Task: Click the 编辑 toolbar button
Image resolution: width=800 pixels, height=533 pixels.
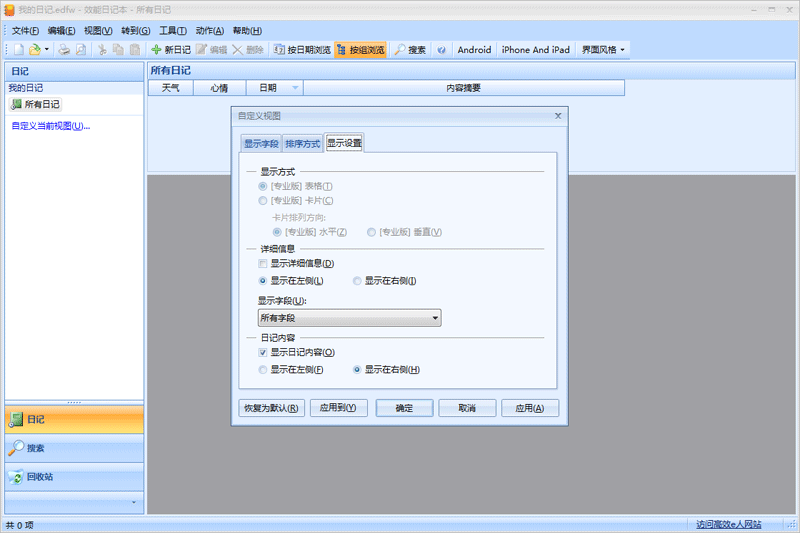Action: tap(212, 49)
